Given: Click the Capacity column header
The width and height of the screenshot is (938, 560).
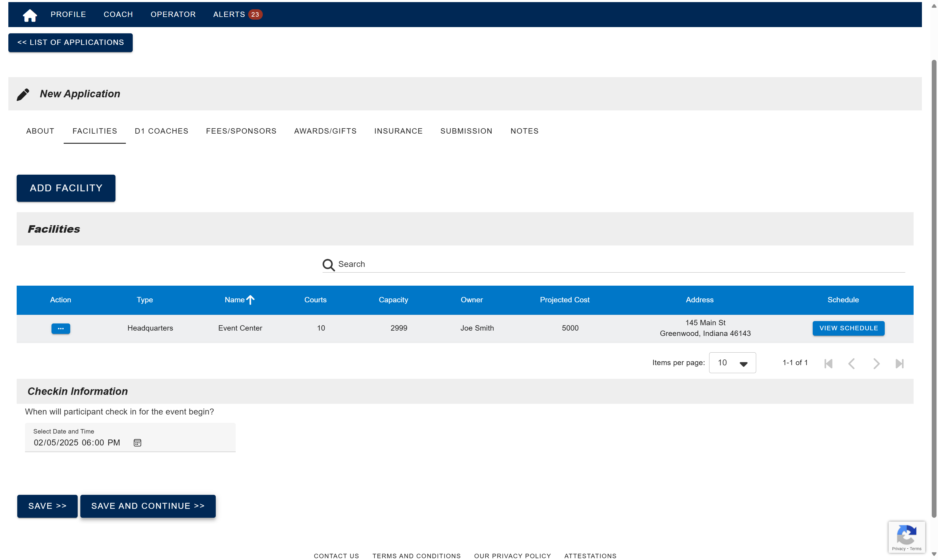Looking at the screenshot, I should click(x=393, y=300).
